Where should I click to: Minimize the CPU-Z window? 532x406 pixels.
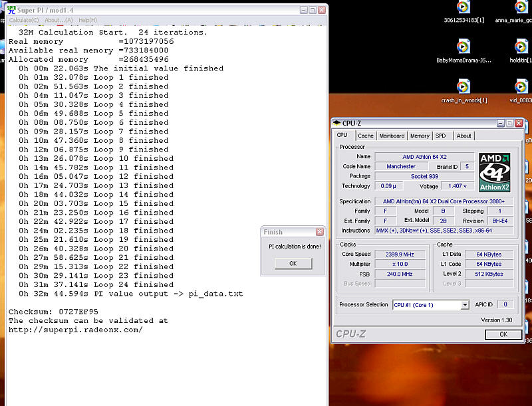(x=501, y=123)
